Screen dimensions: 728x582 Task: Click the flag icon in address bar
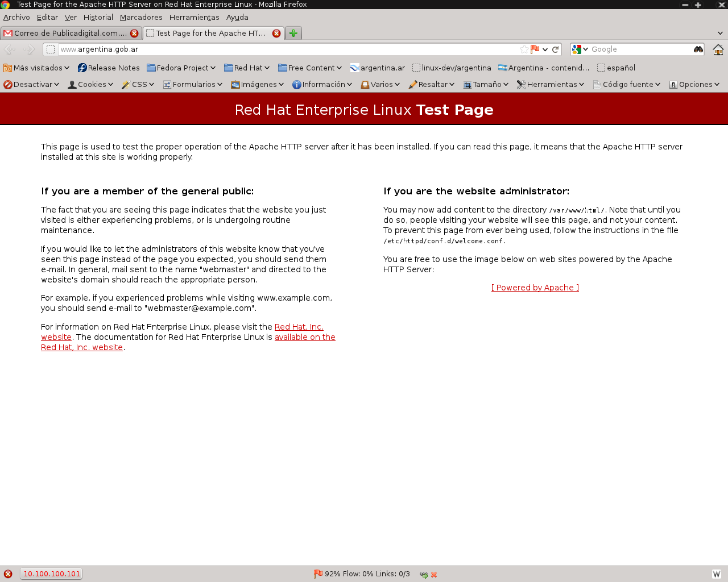pos(535,49)
